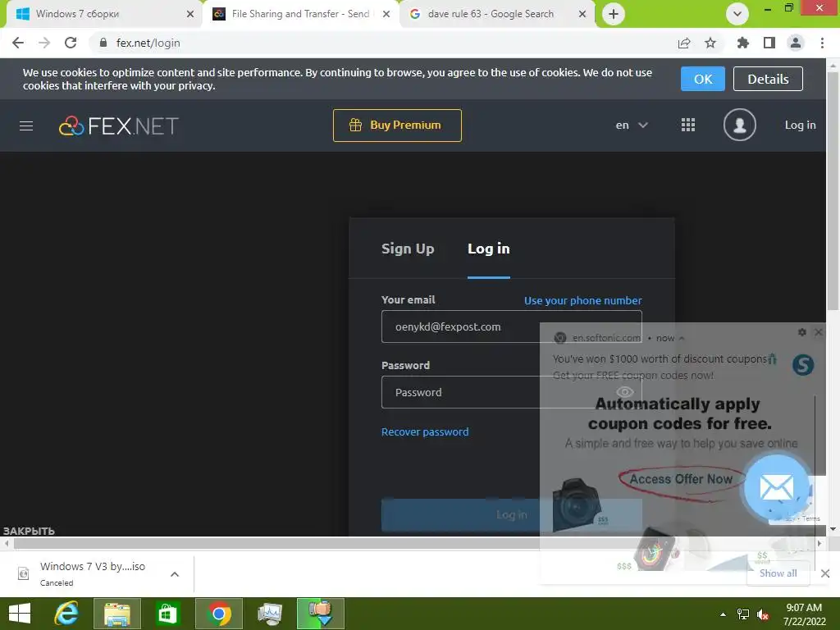Viewport: 840px width, 630px height.
Task: Open the apps grid icon
Action: 688,125
